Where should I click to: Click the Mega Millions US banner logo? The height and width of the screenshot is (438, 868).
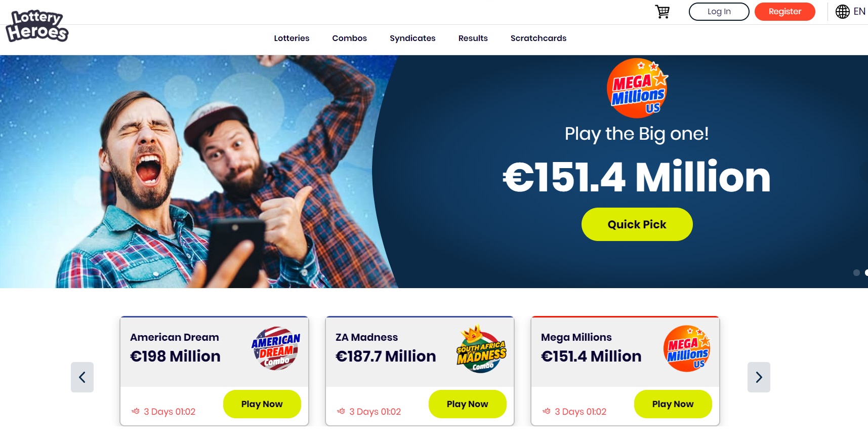click(x=637, y=88)
